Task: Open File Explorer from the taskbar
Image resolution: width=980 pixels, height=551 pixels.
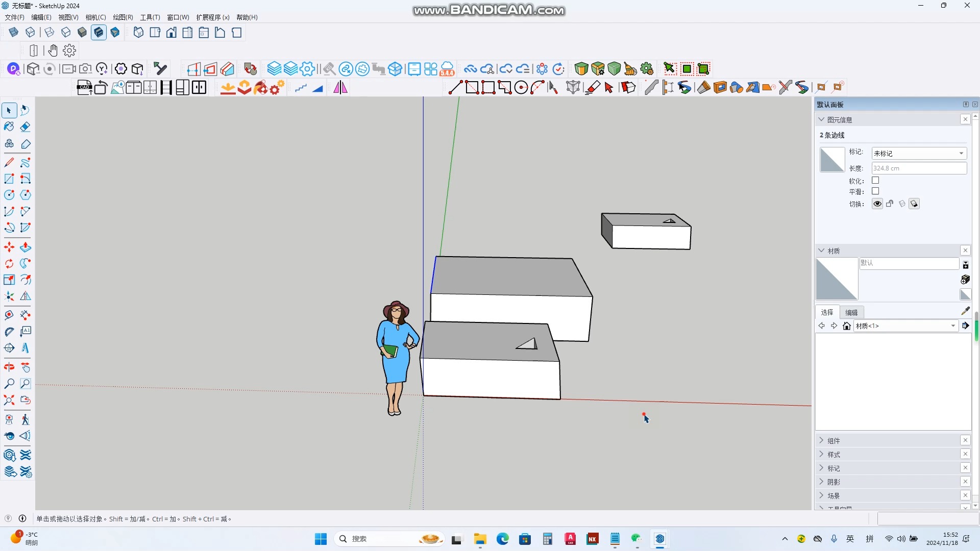Action: point(480,539)
